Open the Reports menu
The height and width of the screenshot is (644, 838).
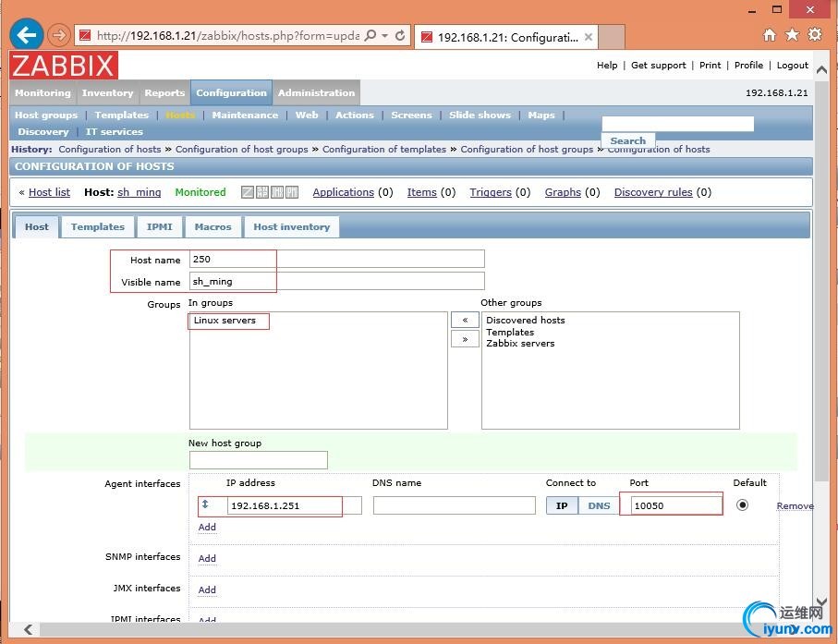pyautogui.click(x=164, y=93)
